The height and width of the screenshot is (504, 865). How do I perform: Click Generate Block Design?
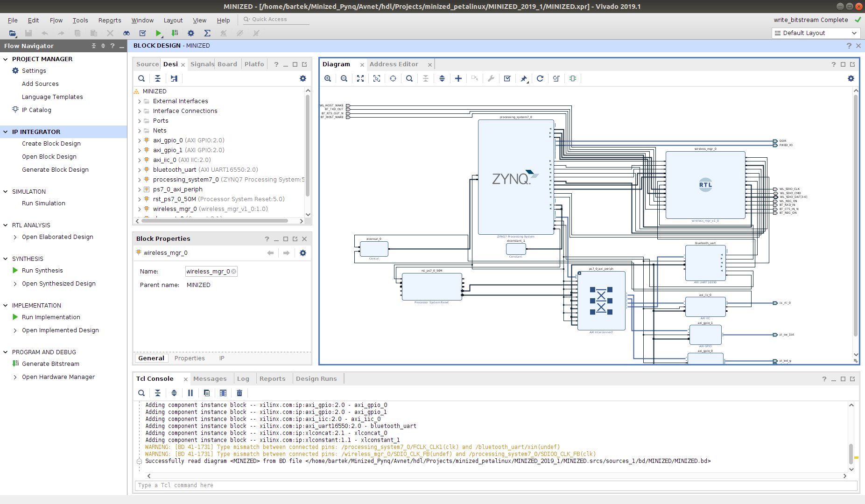pos(55,170)
